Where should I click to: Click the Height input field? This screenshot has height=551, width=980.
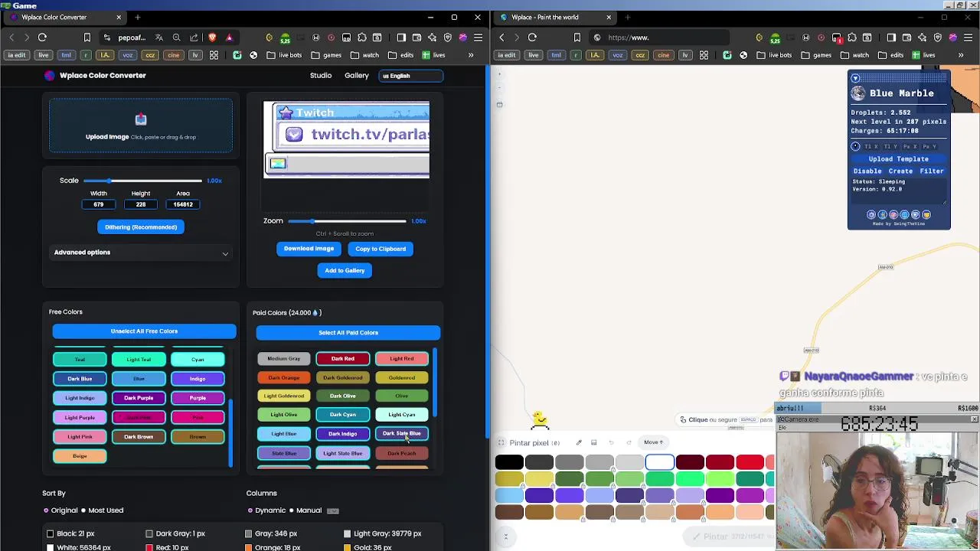(141, 204)
